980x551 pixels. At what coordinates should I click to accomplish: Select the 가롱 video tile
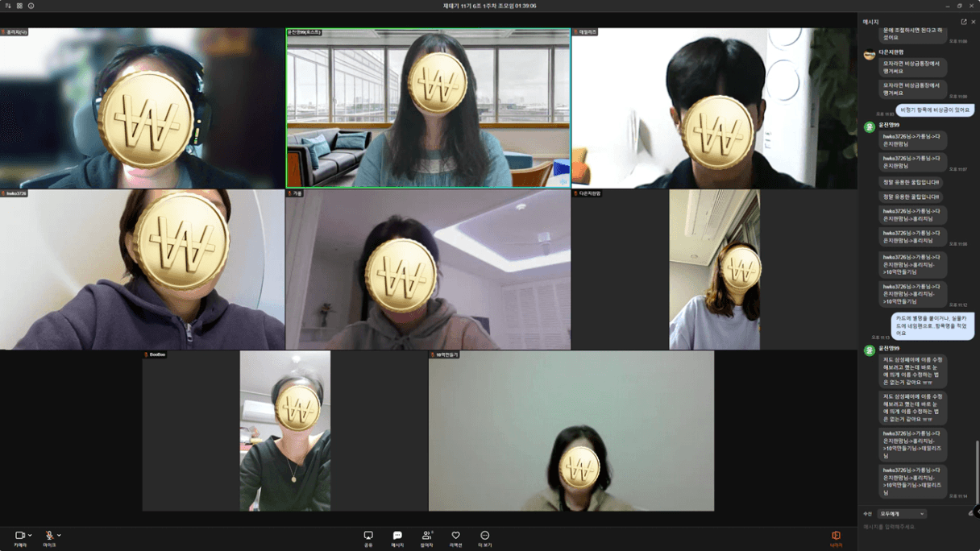tap(428, 269)
